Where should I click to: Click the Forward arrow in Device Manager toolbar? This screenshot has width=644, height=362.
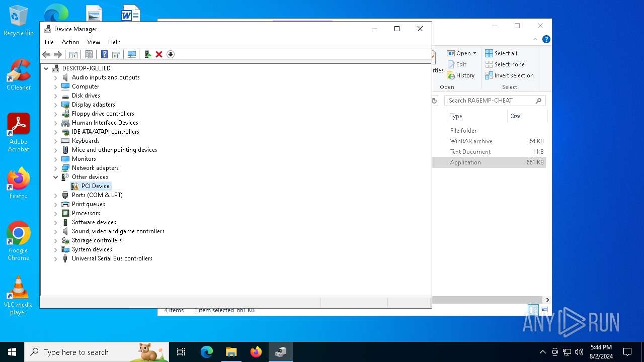click(58, 54)
